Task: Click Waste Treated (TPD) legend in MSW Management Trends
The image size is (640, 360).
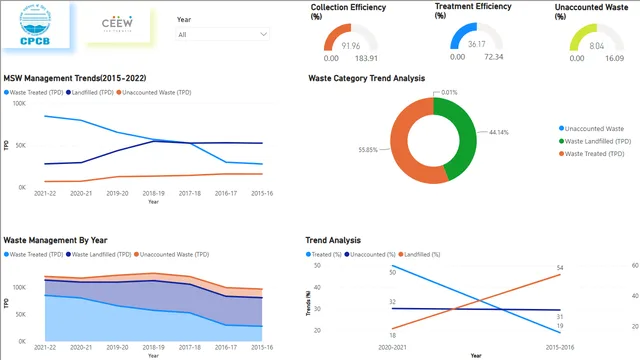Action: click(x=33, y=93)
